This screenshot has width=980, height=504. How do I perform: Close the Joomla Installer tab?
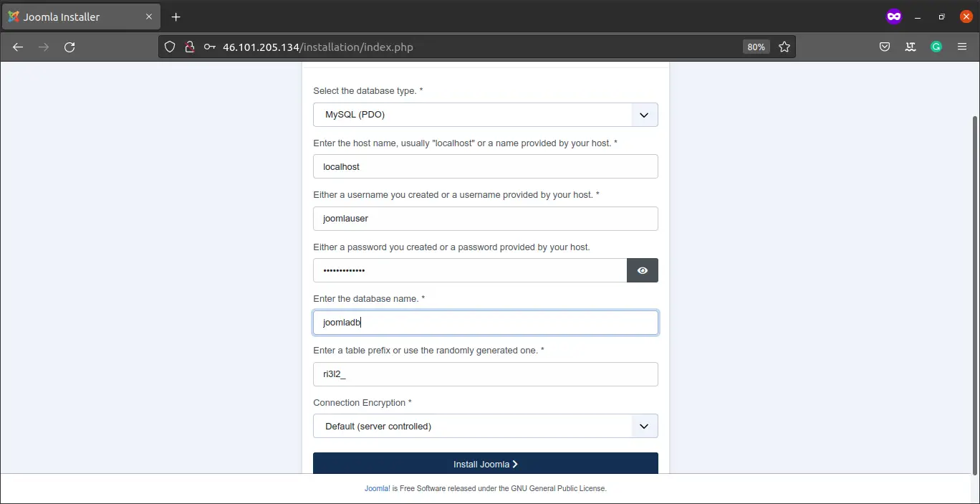[x=148, y=16]
